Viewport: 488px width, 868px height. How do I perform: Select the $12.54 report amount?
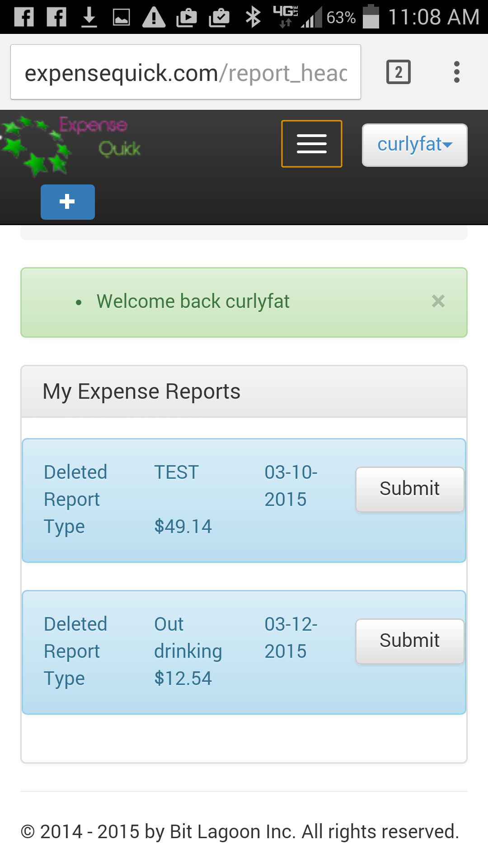click(x=183, y=679)
